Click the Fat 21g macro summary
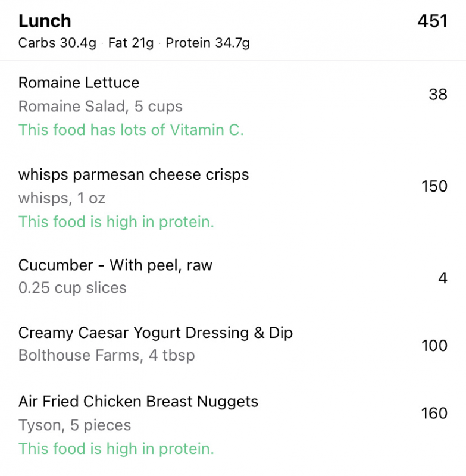 (x=131, y=43)
